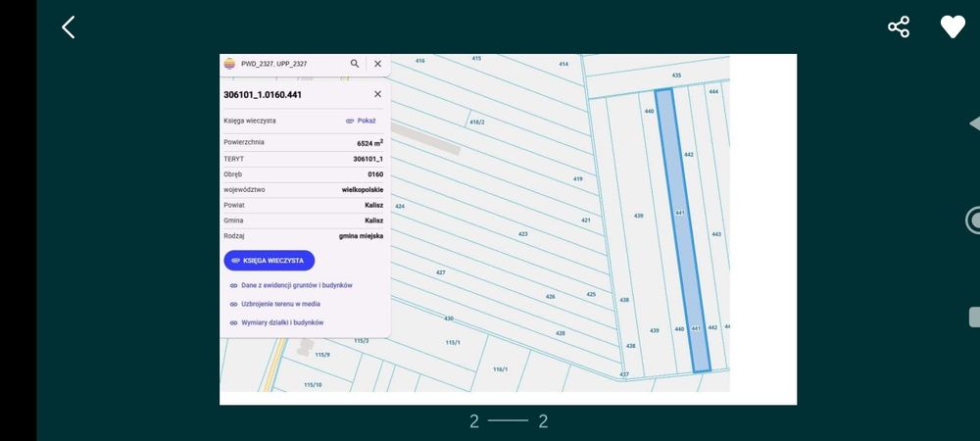Click parcel label 421 on map
The width and height of the screenshot is (980, 441).
586,220
